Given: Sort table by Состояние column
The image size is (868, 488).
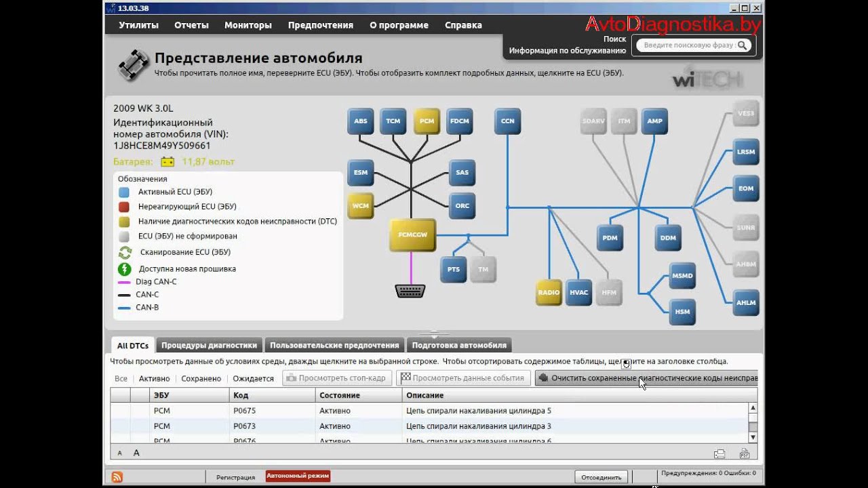Looking at the screenshot, I should 359,395.
